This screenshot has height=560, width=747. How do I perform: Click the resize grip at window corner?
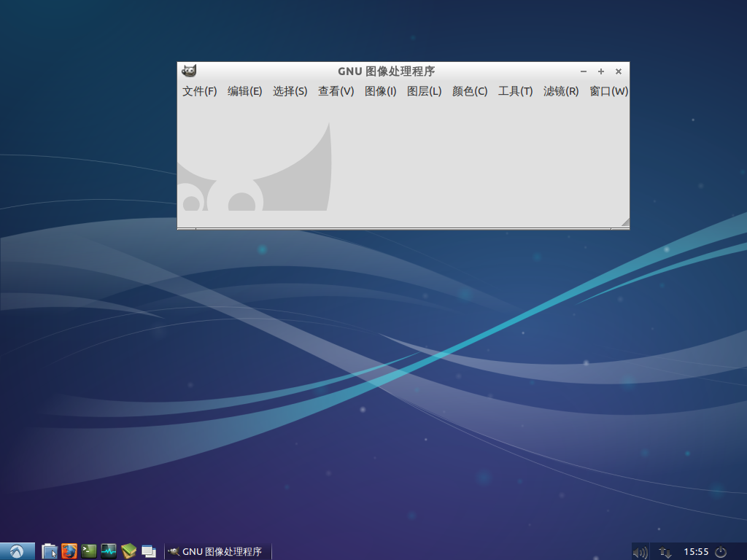pos(625,222)
